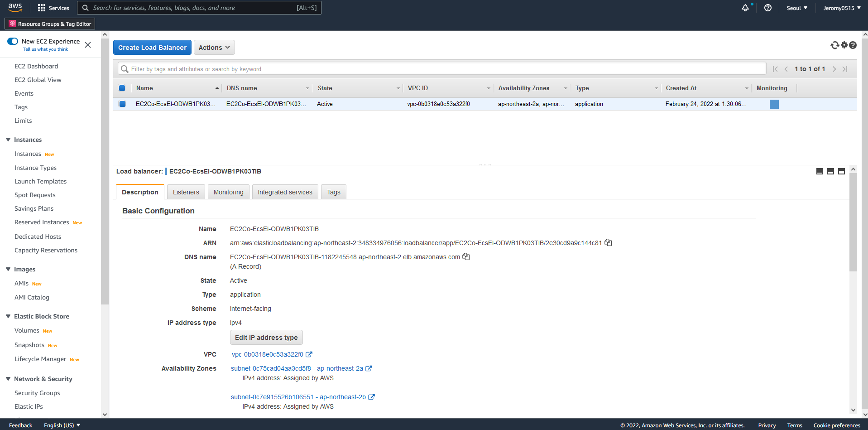Switch to the Listeners tab

click(186, 192)
